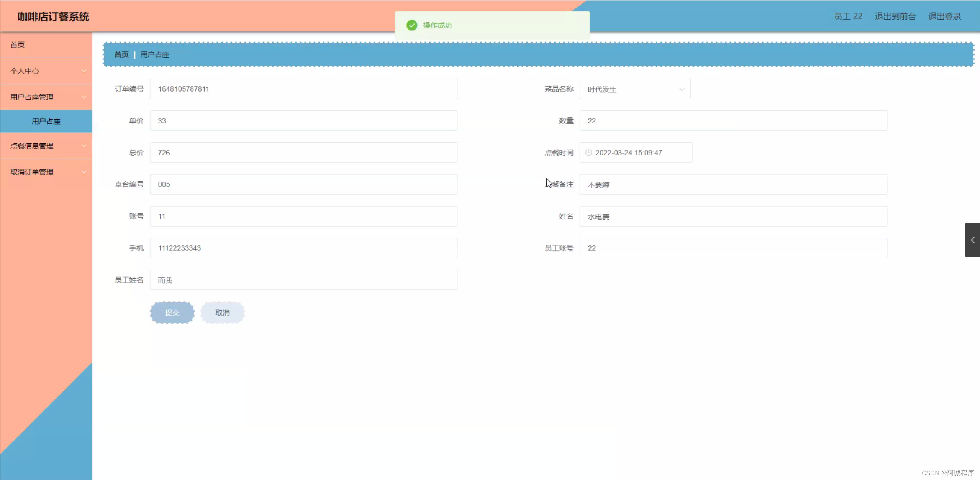
Task: Collapse the 用户占座管理 sidebar menu
Action: click(46, 97)
